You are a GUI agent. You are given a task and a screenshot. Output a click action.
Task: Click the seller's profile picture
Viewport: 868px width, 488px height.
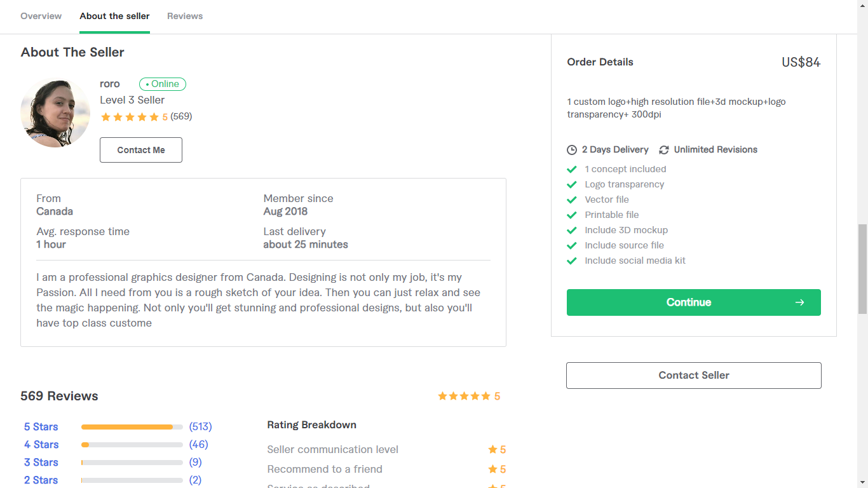(x=55, y=112)
